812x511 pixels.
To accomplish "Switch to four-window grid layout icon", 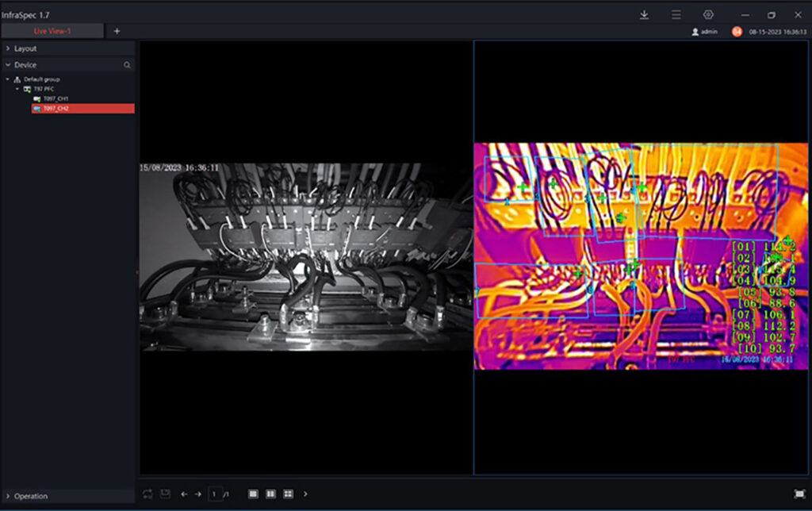I will (x=288, y=494).
